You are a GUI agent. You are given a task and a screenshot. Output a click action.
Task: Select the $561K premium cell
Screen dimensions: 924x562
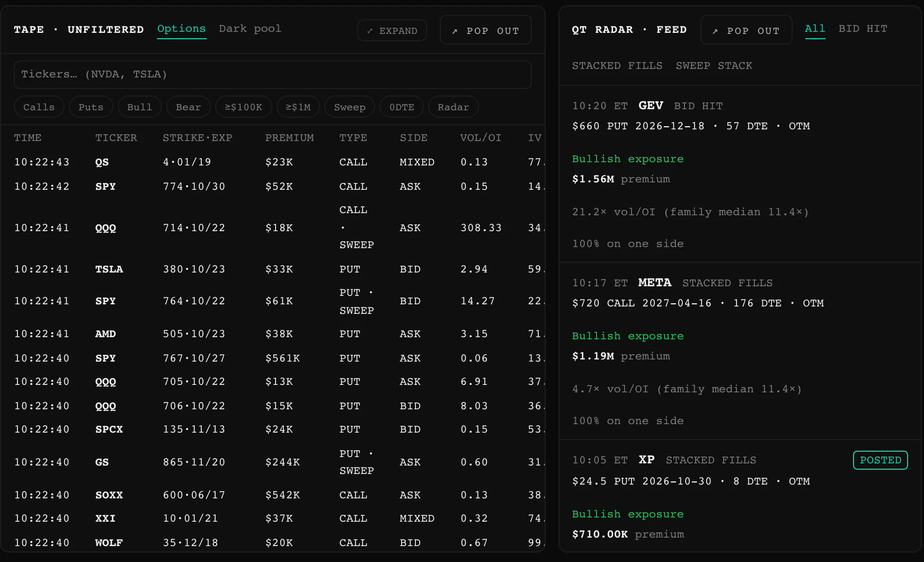pos(282,358)
